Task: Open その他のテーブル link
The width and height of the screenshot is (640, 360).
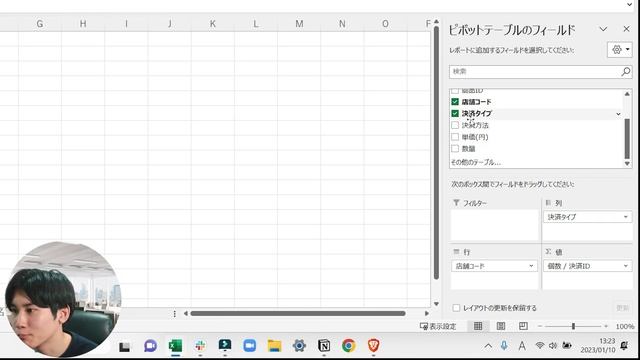Action: click(476, 162)
